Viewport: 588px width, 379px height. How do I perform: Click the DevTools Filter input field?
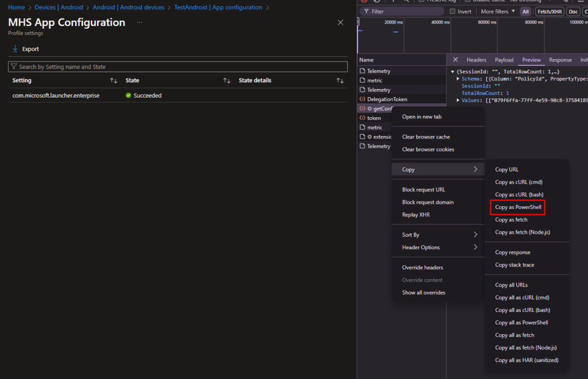coord(402,11)
